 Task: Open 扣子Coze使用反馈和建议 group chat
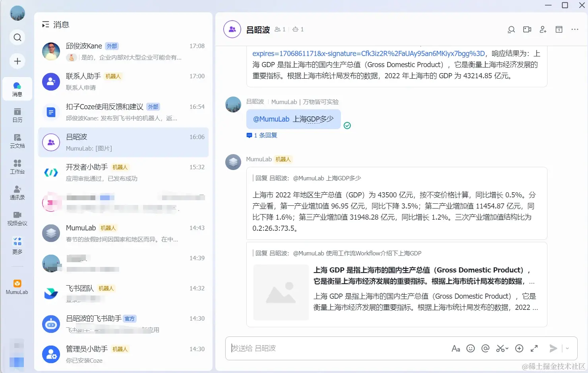(123, 112)
